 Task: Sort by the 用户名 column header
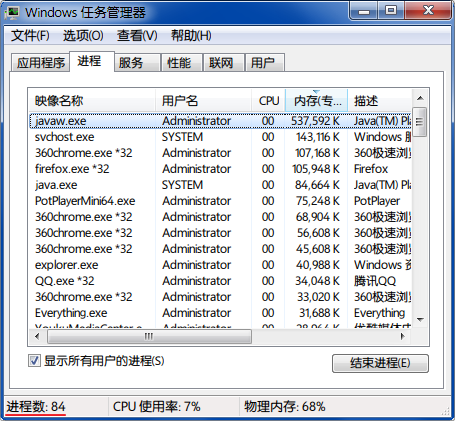click(x=203, y=100)
